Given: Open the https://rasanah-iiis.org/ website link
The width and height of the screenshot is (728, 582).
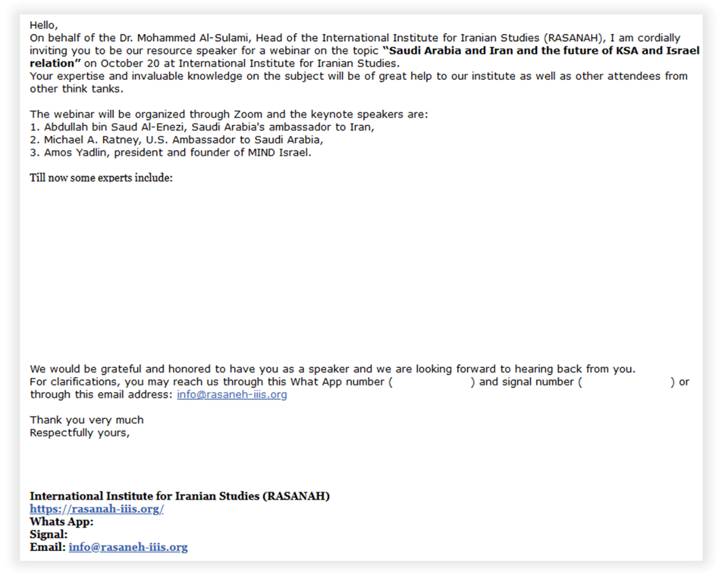Looking at the screenshot, I should [x=97, y=509].
